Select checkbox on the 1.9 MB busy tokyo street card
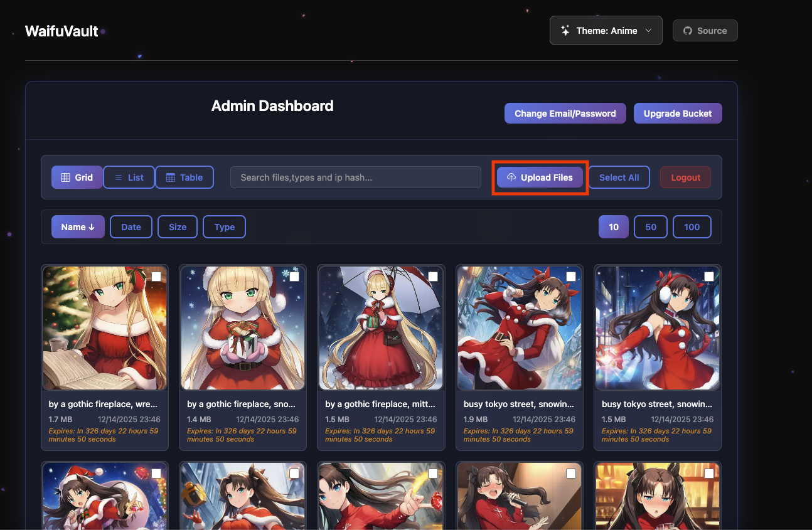This screenshot has width=812, height=530. pos(571,277)
